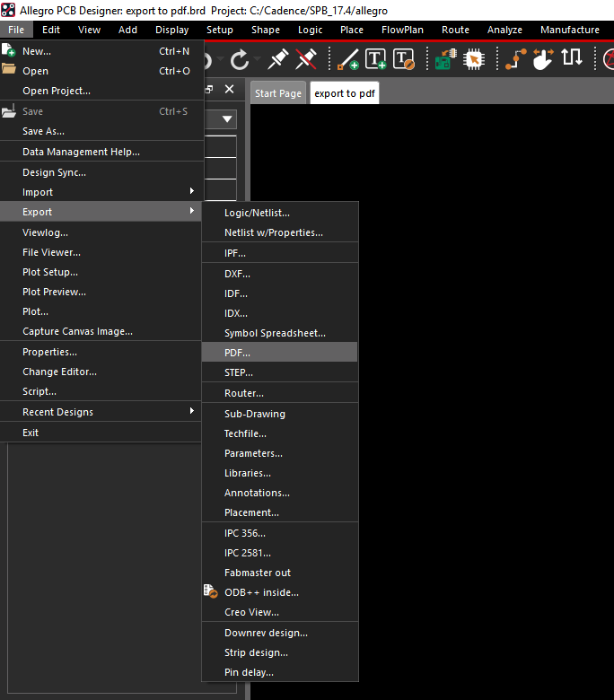Open the Edit menu

point(51,30)
